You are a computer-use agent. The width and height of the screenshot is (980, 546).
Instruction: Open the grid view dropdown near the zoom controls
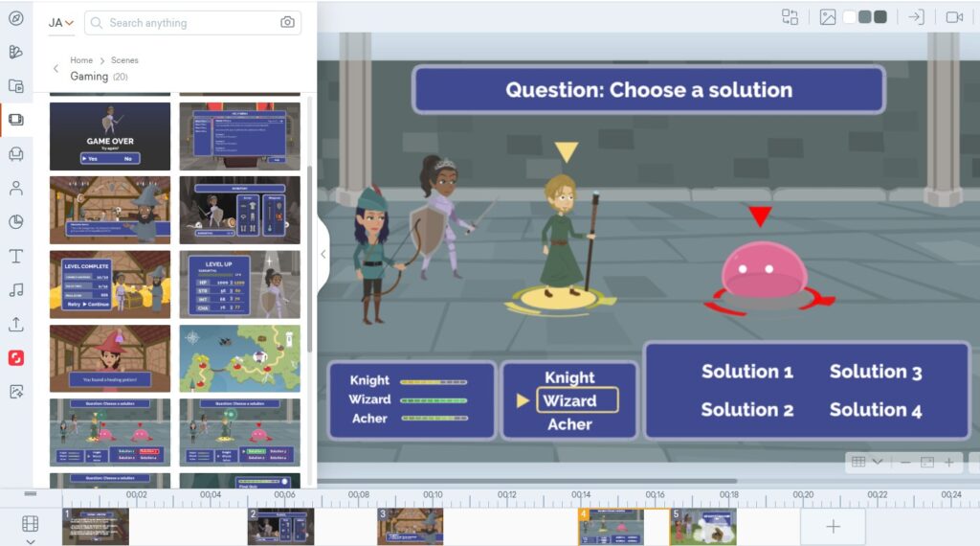click(866, 462)
